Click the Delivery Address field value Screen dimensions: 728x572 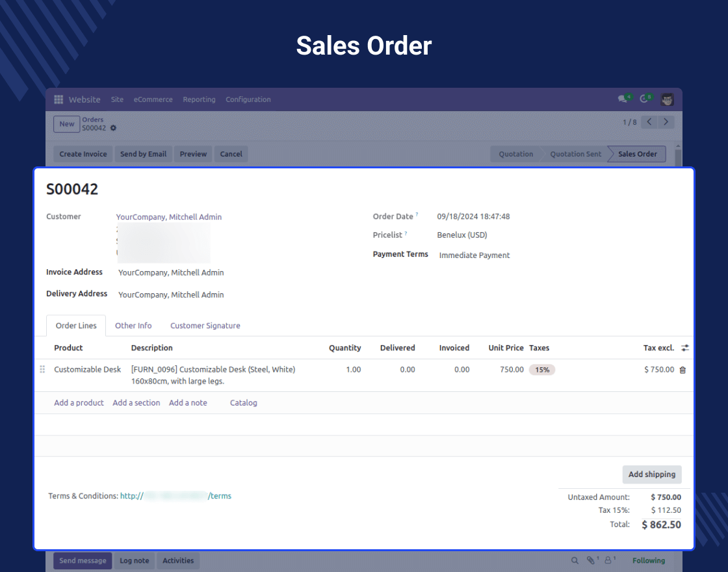(171, 295)
